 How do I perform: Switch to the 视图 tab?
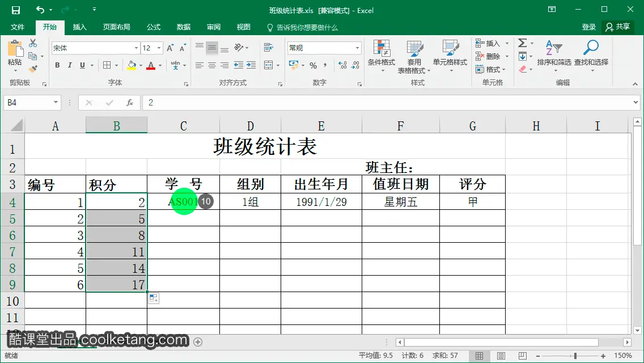click(244, 27)
